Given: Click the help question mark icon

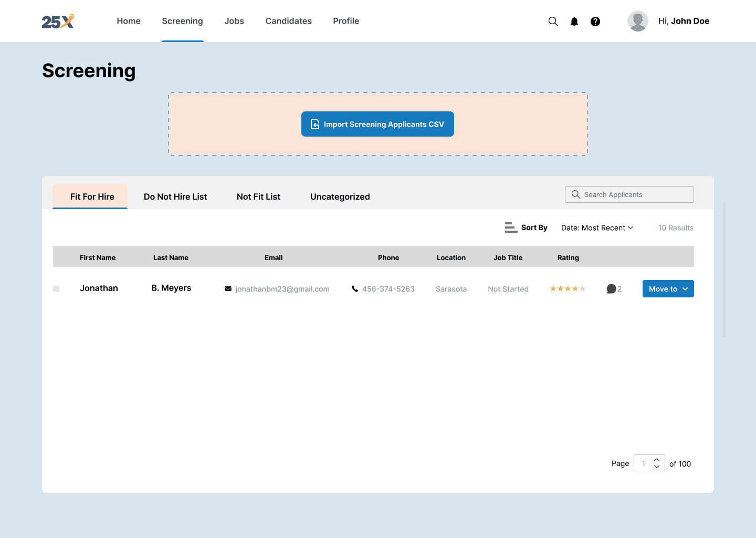Looking at the screenshot, I should [595, 21].
